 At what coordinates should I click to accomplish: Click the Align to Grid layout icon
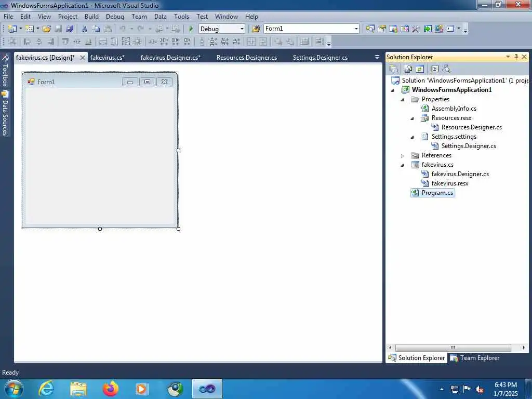click(x=12, y=42)
